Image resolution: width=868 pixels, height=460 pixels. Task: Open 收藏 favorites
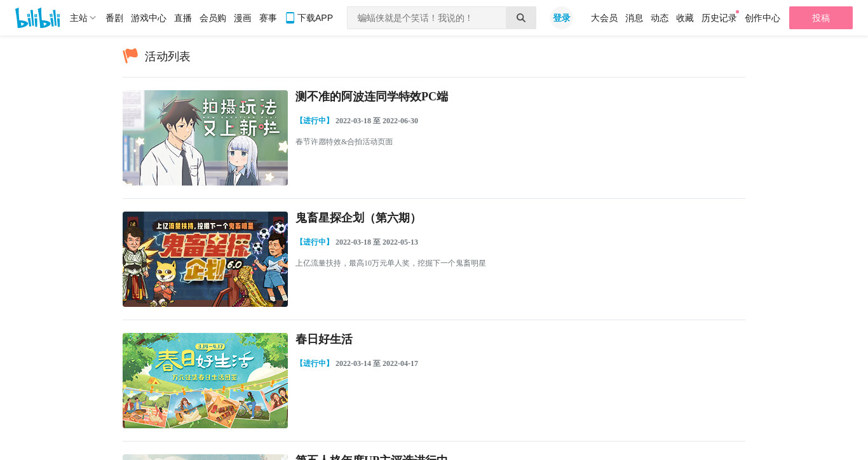[685, 18]
